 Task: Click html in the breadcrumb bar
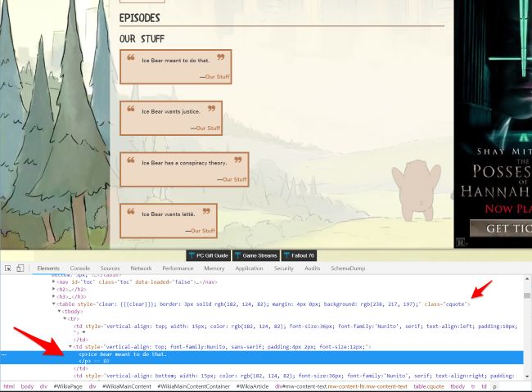pos(9,386)
